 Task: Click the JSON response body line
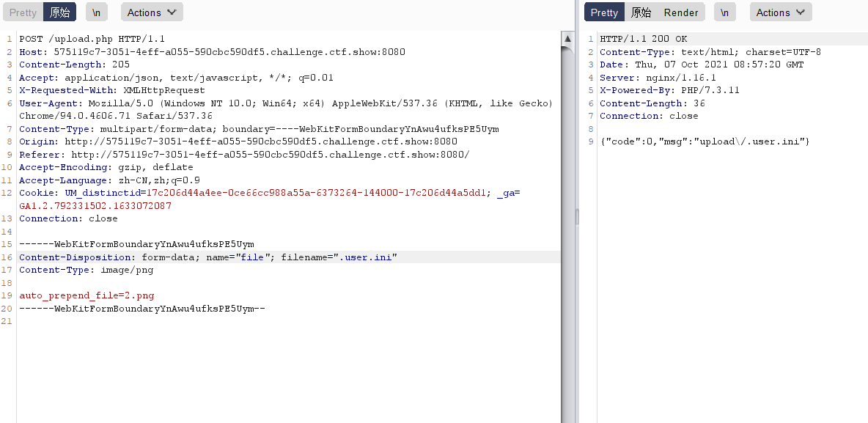tap(705, 141)
